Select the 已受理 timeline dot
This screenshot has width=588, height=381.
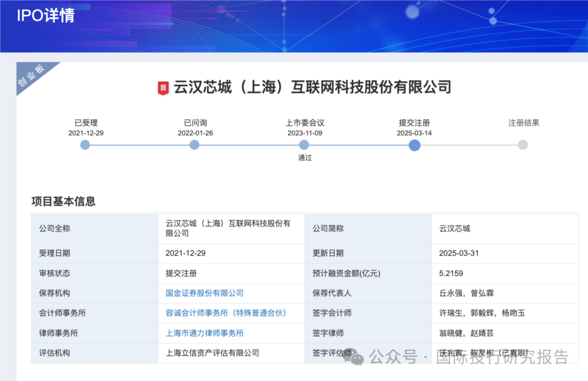[85, 145]
